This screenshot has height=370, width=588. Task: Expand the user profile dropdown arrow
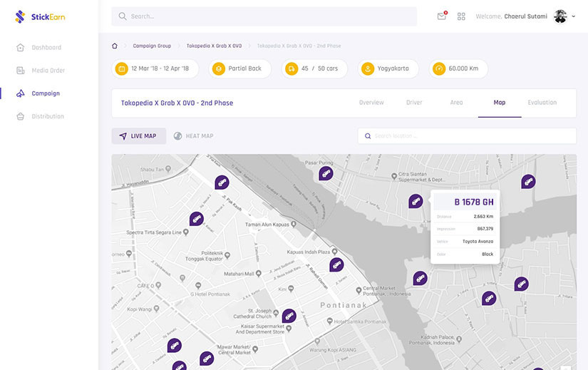[574, 16]
